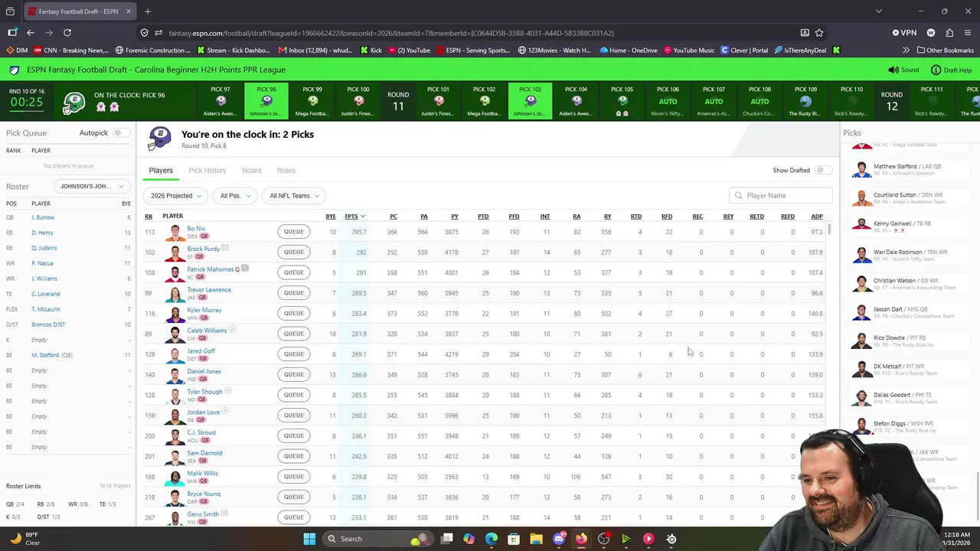Screen dimensions: 980x551
Task: Open the All Pos. filter dropdown
Action: click(x=235, y=196)
